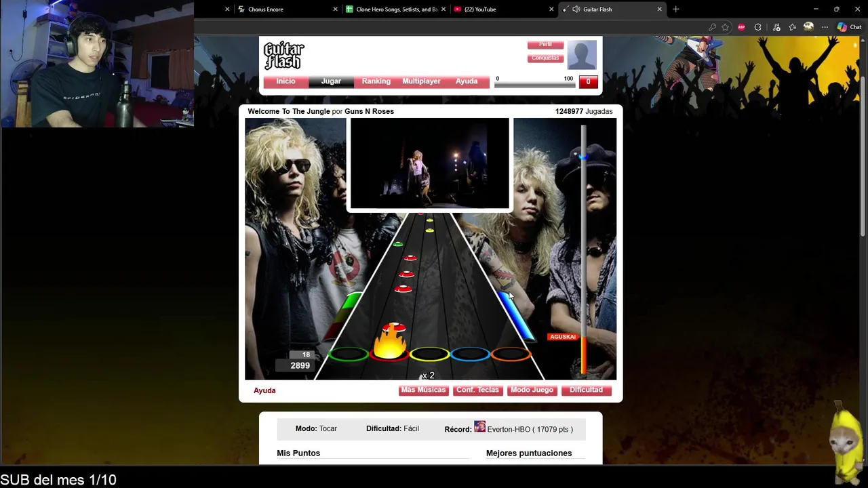Open the Modo Juego button

click(x=532, y=390)
